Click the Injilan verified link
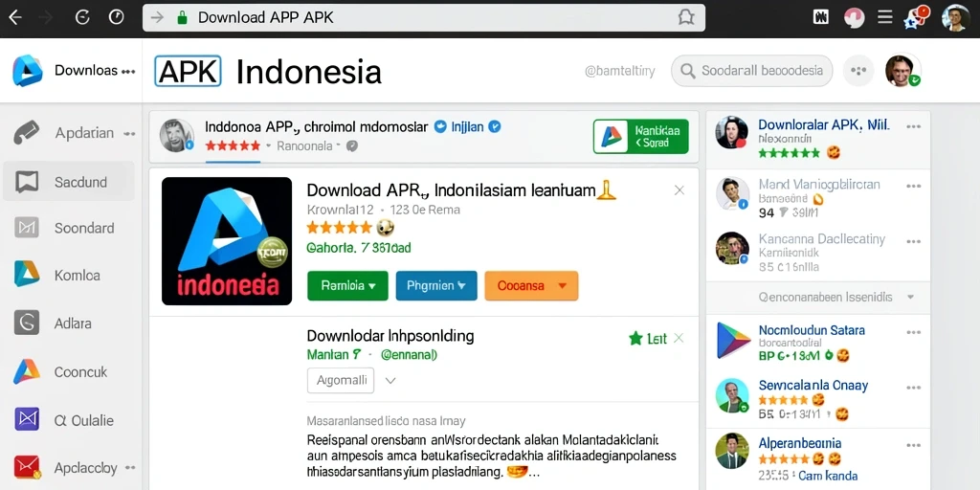 pos(467,127)
